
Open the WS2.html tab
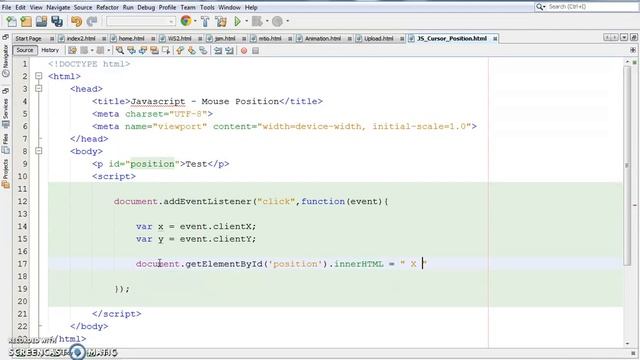pyautogui.click(x=180, y=38)
